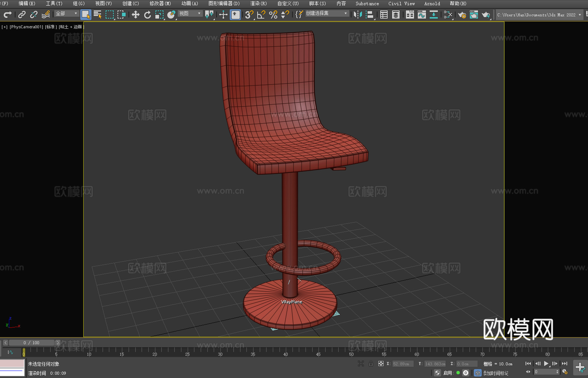Open the 创建(C) menu
588x378 pixels.
point(130,3)
